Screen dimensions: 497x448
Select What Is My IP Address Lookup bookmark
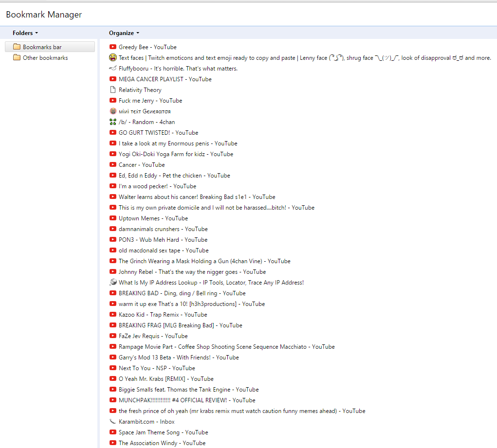pos(211,283)
